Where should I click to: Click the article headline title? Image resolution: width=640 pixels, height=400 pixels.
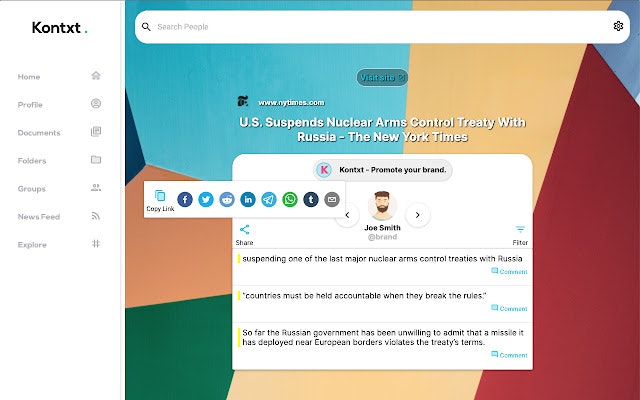[382, 129]
